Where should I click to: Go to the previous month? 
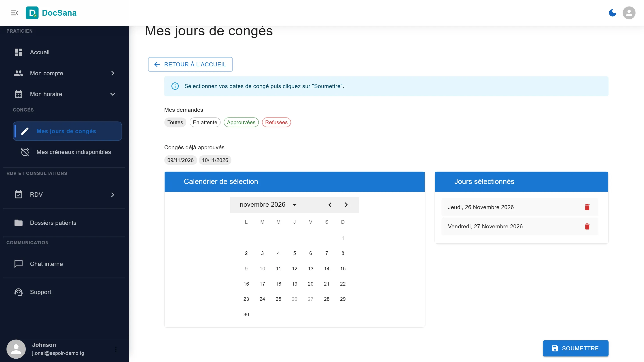(330, 205)
